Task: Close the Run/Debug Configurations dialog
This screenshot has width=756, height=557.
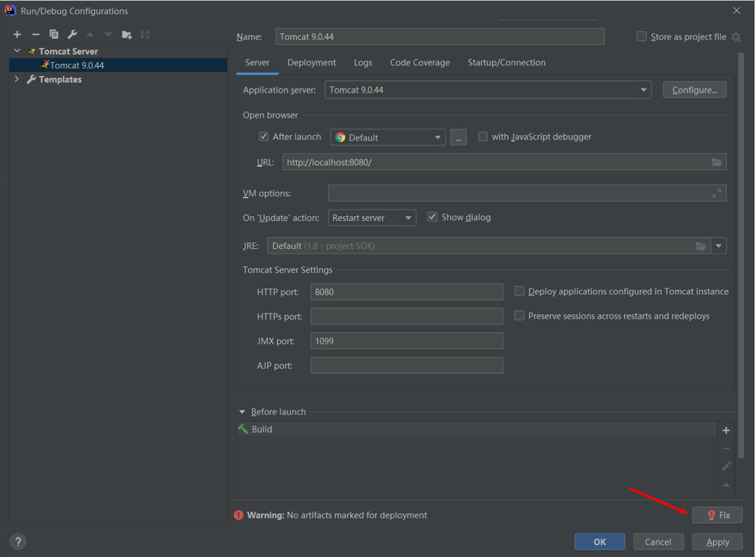Action: coord(736,11)
